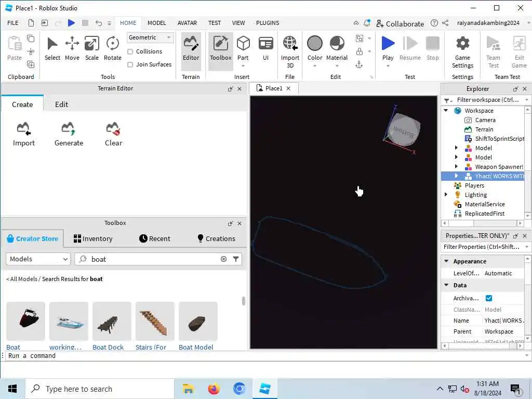
Task: Insert a new Part
Action: coord(243,48)
